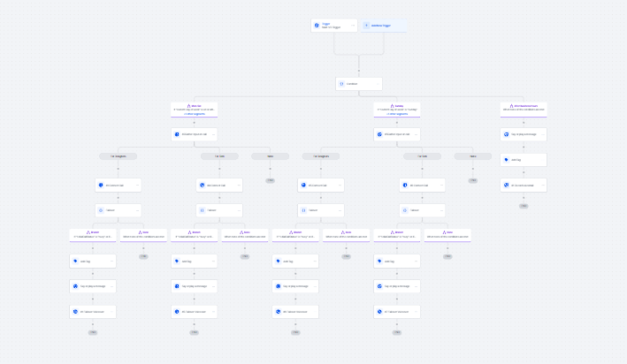Click Gather Input icon under Sunday branch
This screenshot has height=364, width=627.
coord(379,134)
